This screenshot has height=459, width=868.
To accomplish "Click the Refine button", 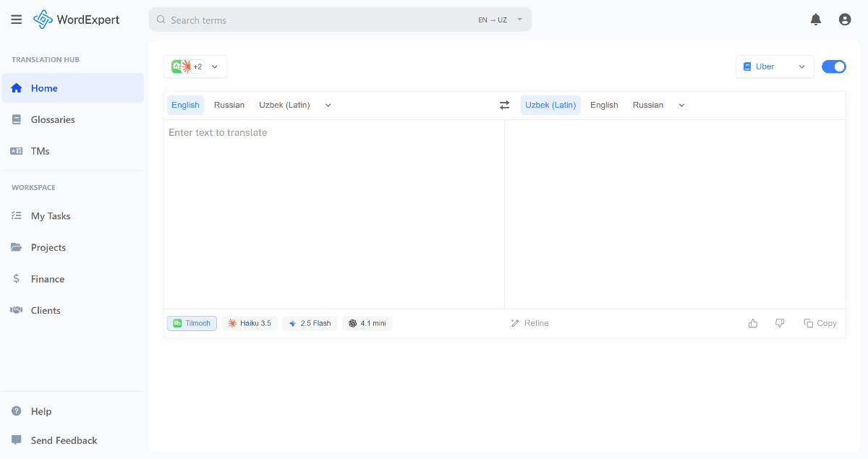I will click(529, 323).
